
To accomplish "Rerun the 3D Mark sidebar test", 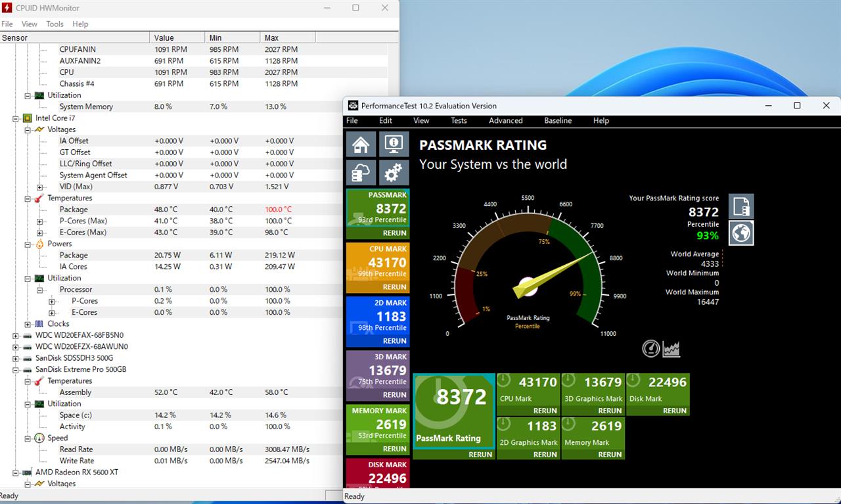I will tap(394, 395).
